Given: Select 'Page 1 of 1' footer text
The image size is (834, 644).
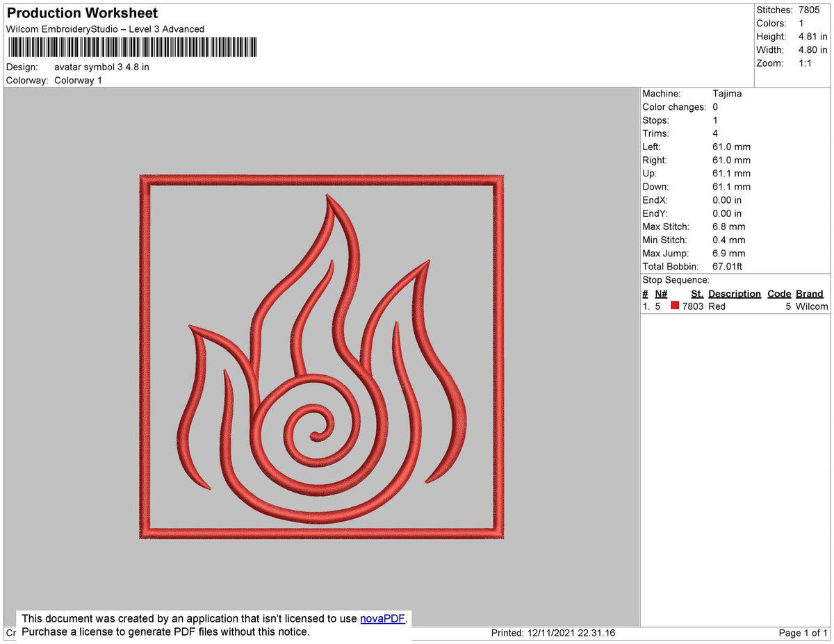Looking at the screenshot, I should click(803, 633).
